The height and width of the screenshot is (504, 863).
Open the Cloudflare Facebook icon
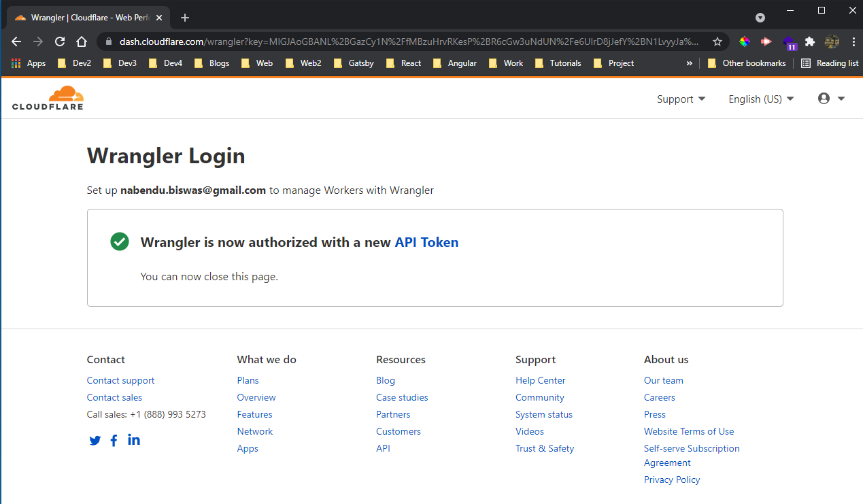pos(114,440)
